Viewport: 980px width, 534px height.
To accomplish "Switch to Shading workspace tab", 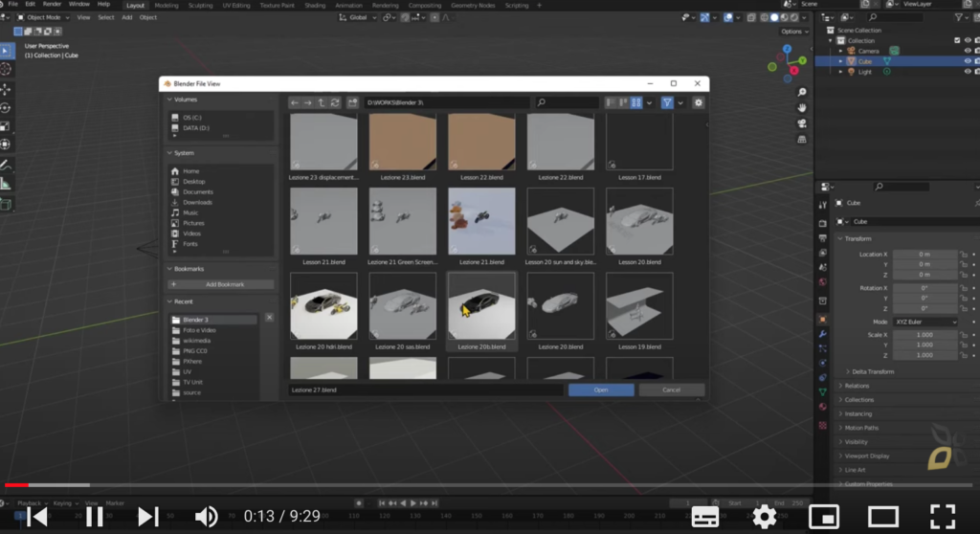I will [x=314, y=5].
